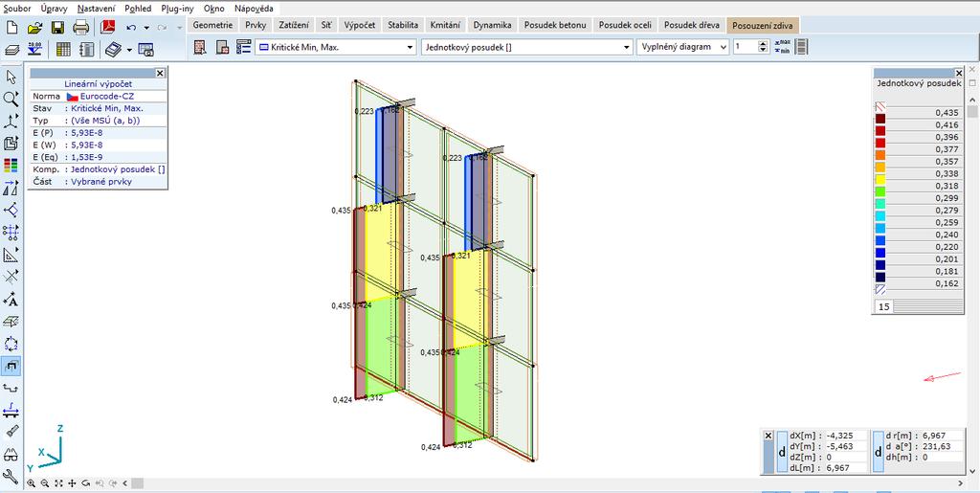
Task: Toggle the color legend setup icon
Action: click(801, 47)
